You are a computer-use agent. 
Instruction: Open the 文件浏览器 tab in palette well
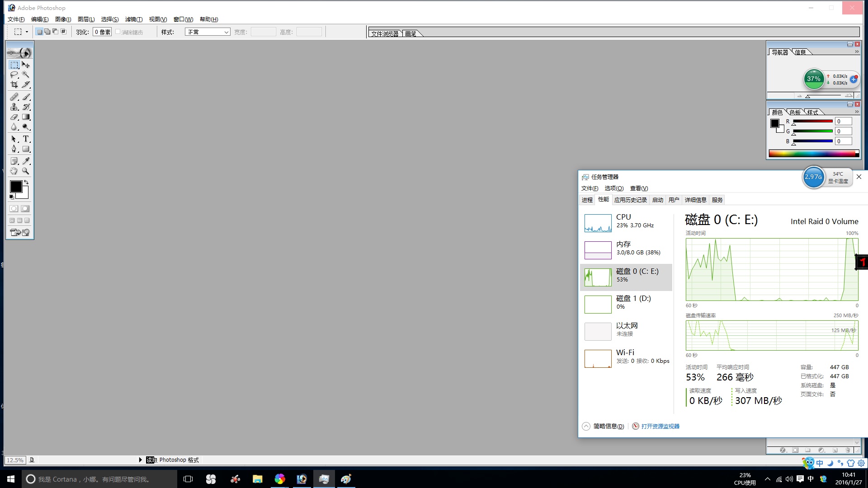(x=385, y=33)
